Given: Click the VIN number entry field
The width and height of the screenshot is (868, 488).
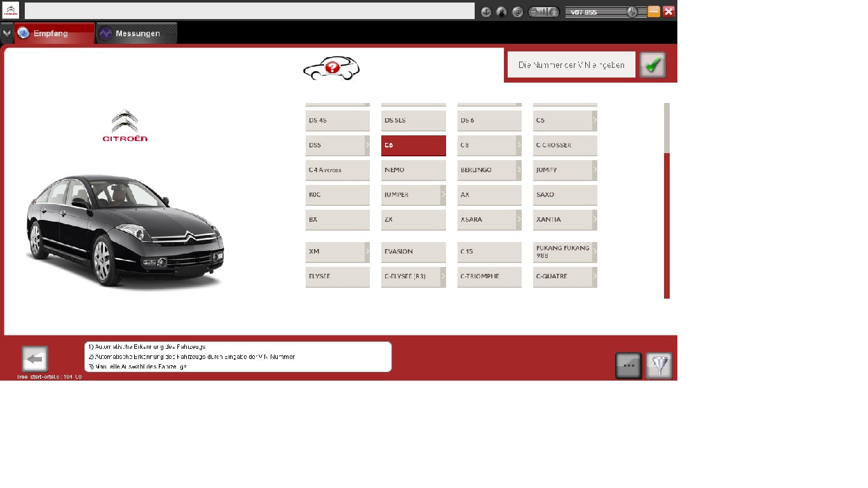Looking at the screenshot, I should (571, 65).
